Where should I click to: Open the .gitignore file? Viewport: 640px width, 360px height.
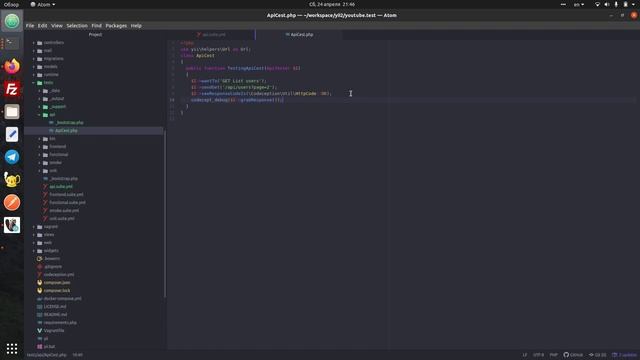click(x=53, y=267)
